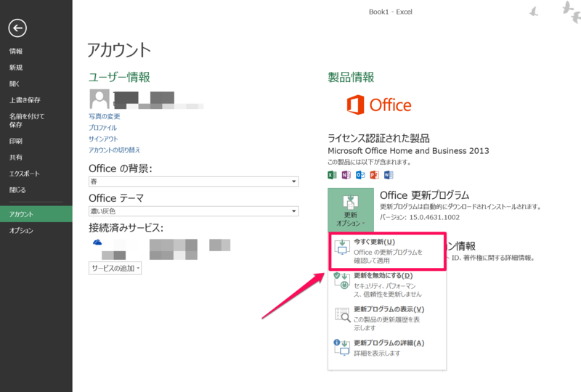Click 名前を付けて保存 in the sidebar

pyautogui.click(x=27, y=121)
